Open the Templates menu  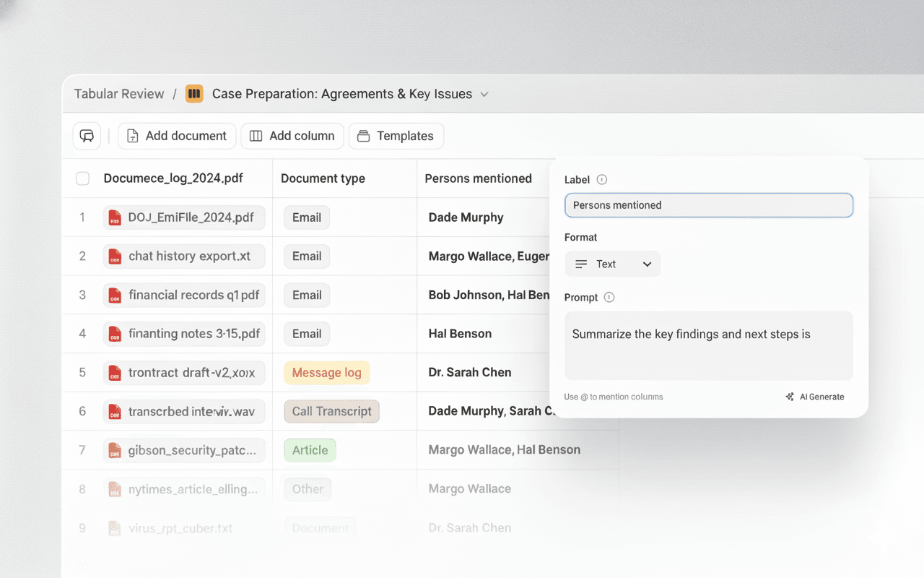pos(396,136)
